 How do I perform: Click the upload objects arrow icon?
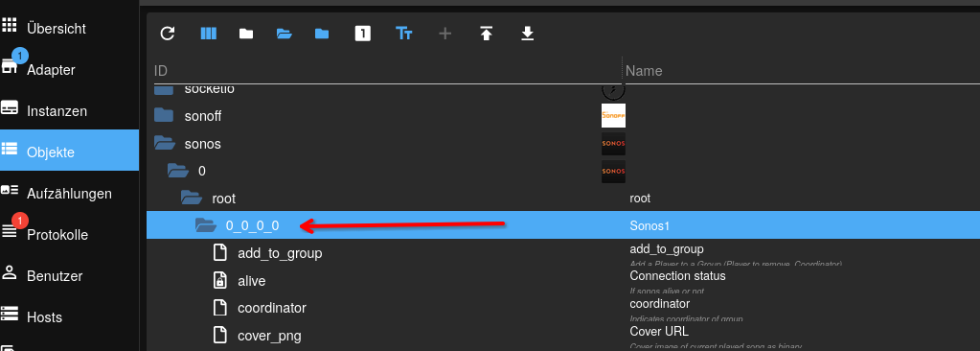point(487,34)
